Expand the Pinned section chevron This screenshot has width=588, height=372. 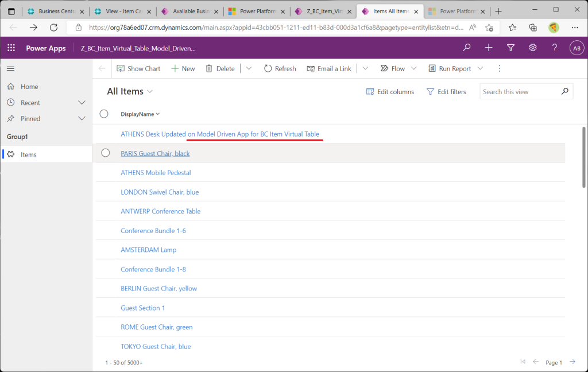(x=82, y=118)
